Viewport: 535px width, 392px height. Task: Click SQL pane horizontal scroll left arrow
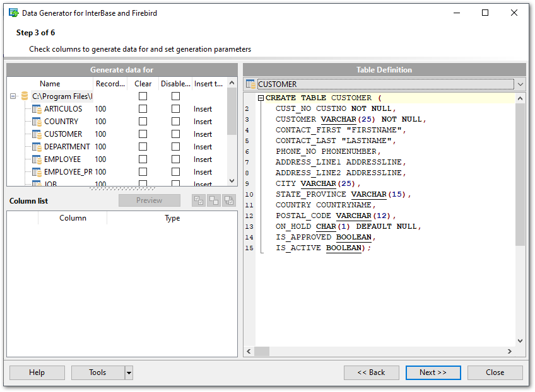tap(249, 352)
